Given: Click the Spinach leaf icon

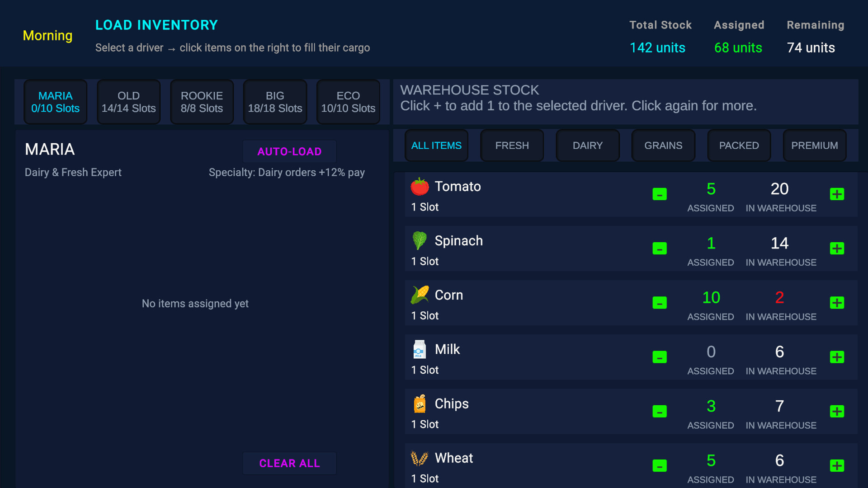Looking at the screenshot, I should (420, 240).
